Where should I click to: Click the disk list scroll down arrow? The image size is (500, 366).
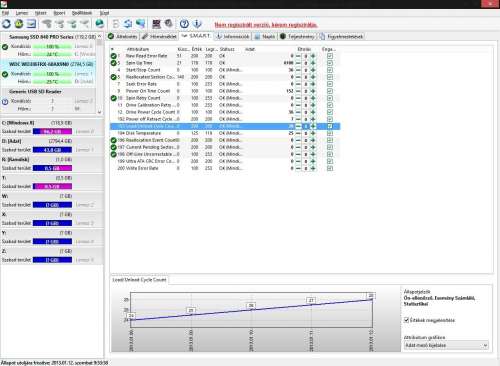tap(99, 112)
